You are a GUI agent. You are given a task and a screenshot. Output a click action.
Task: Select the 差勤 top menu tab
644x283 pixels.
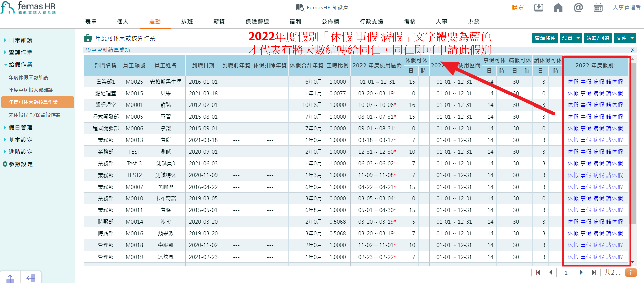click(155, 21)
